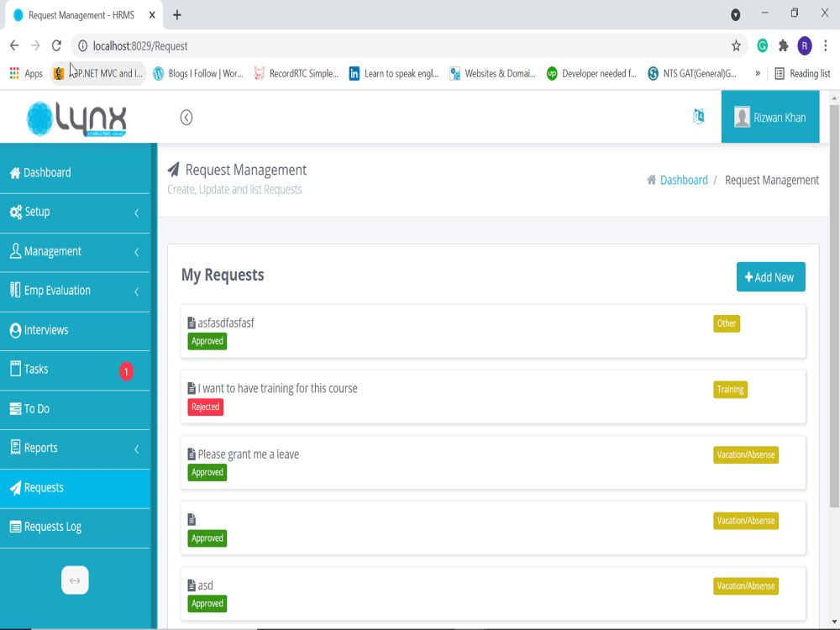Open the language translate icon
Viewport: 840px width, 630px height.
699,116
